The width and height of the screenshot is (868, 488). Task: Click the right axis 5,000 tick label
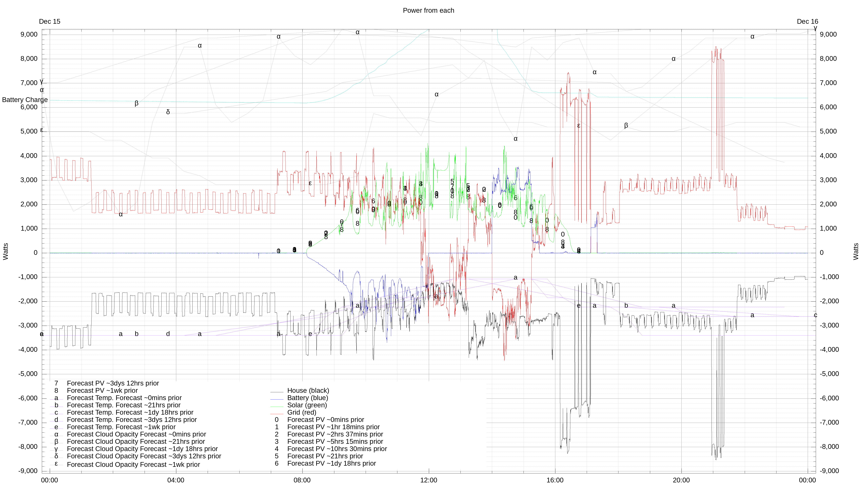tap(828, 131)
